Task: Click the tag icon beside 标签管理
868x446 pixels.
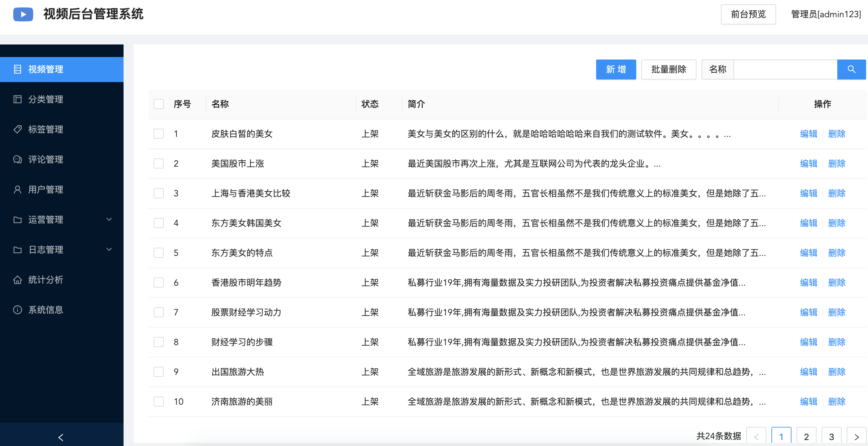Action: (18, 129)
